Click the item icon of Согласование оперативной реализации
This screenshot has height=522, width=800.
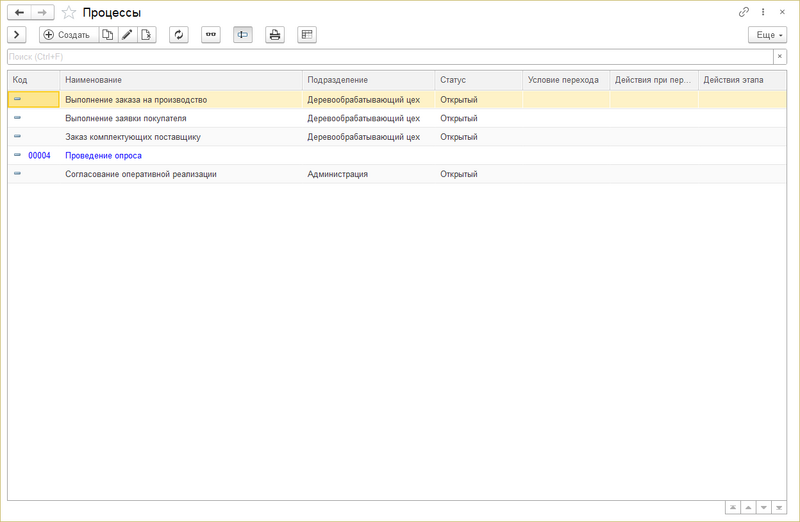17,173
